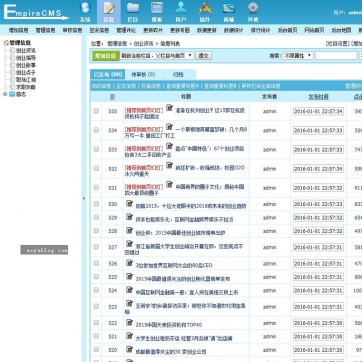Viewport: 362px width, 362px height.
Task: Click edit icon for article ID 533
Action: click(169, 146)
